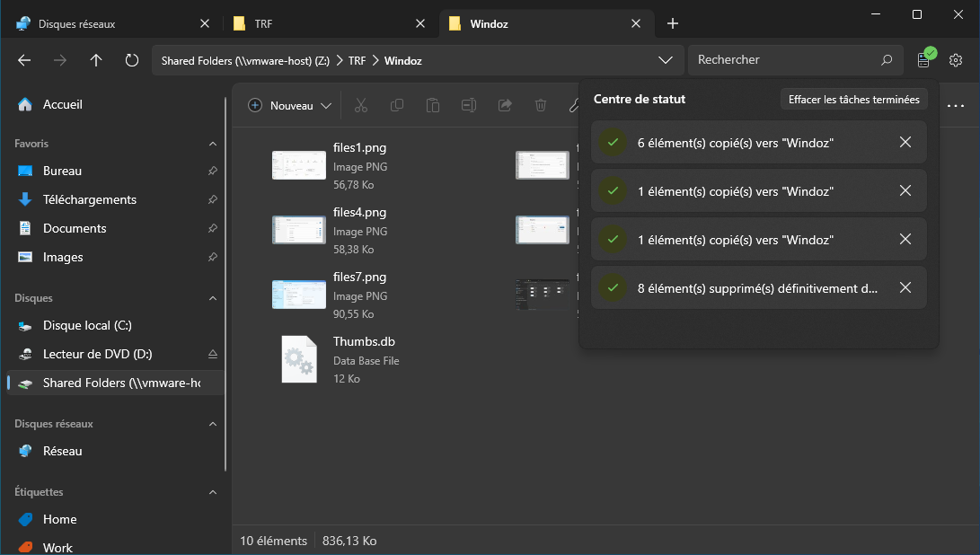Click the Copy icon in toolbar
Screen dimensions: 980x555
[x=397, y=106]
